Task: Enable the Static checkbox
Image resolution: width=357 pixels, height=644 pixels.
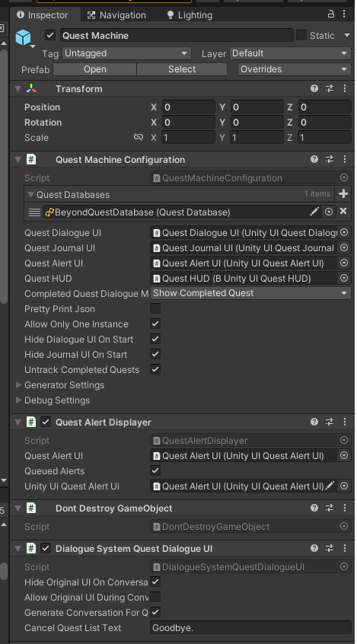Action: click(301, 35)
